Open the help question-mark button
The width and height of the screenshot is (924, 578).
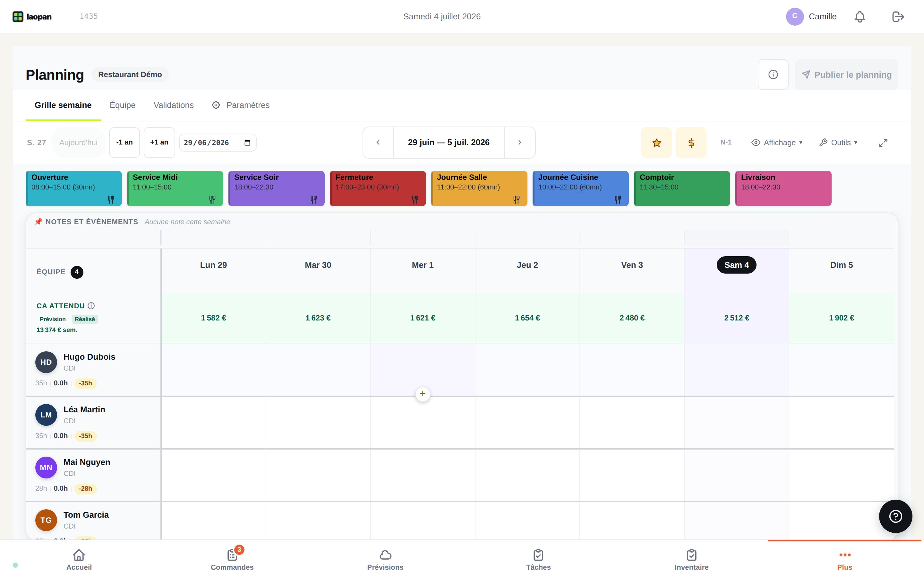[895, 516]
